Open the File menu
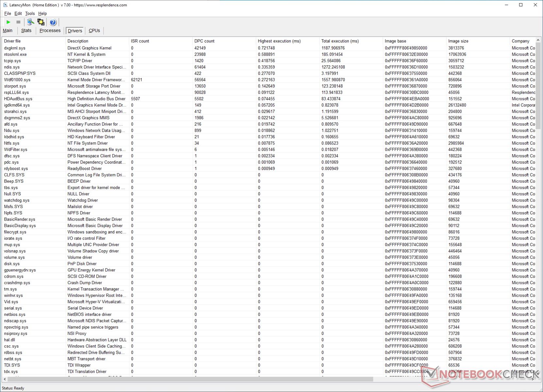Image resolution: width=543 pixels, height=392 pixels. pyautogui.click(x=8, y=13)
